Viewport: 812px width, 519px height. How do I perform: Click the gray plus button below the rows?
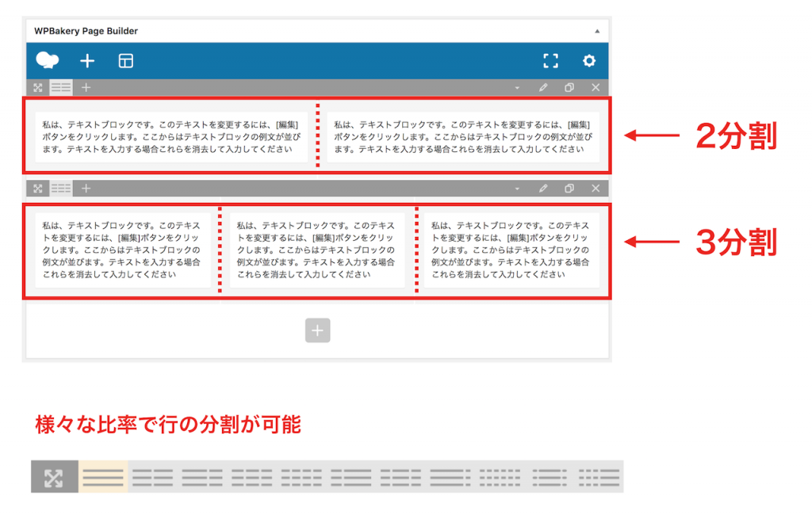click(x=317, y=330)
